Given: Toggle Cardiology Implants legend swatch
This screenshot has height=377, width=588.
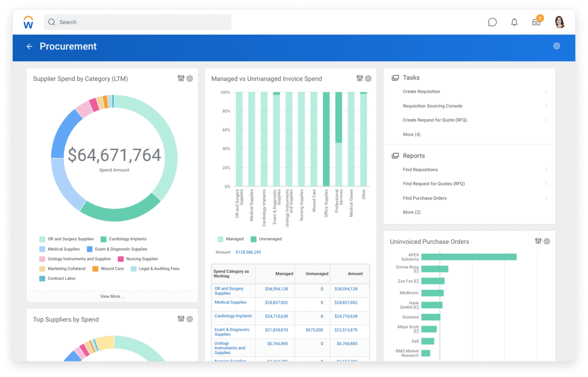Looking at the screenshot, I should tap(104, 239).
